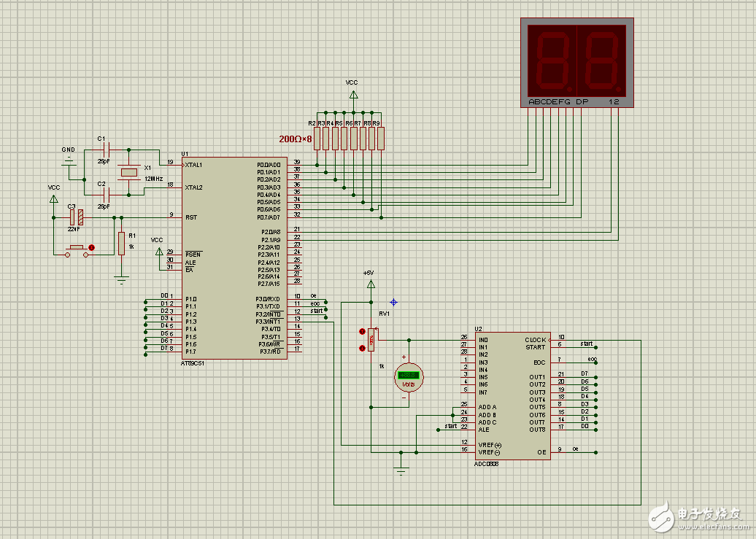
Task: Select resistor R1 labeled 1k
Action: point(121,244)
